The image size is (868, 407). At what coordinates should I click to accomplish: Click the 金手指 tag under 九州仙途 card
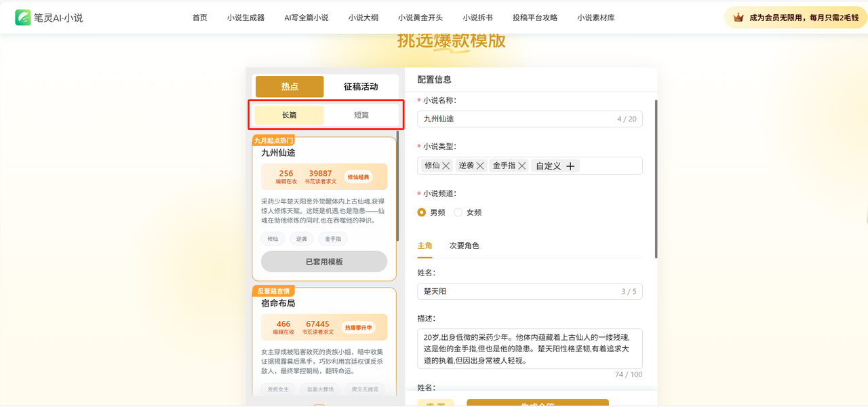(333, 239)
